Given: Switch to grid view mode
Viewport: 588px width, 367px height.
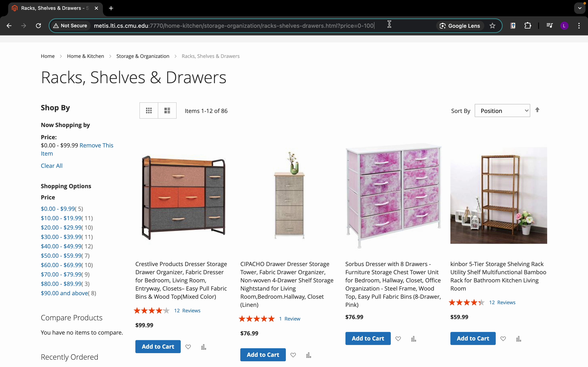Looking at the screenshot, I should pos(149,111).
